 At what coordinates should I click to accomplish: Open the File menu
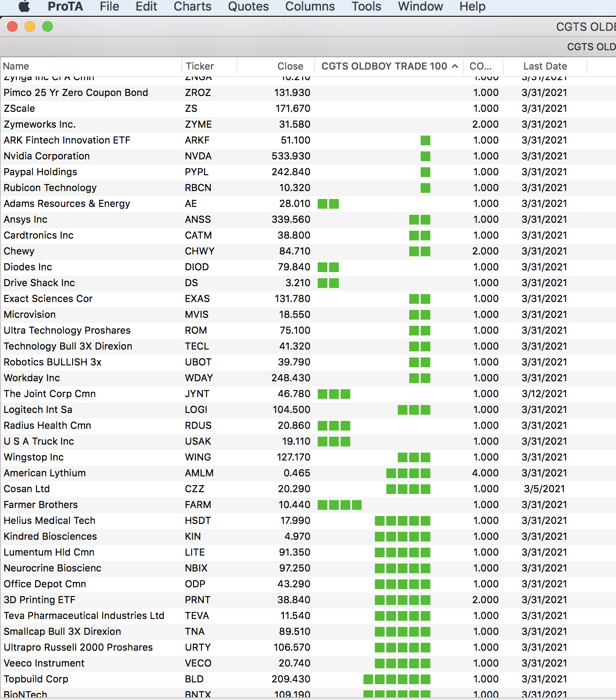click(x=109, y=7)
